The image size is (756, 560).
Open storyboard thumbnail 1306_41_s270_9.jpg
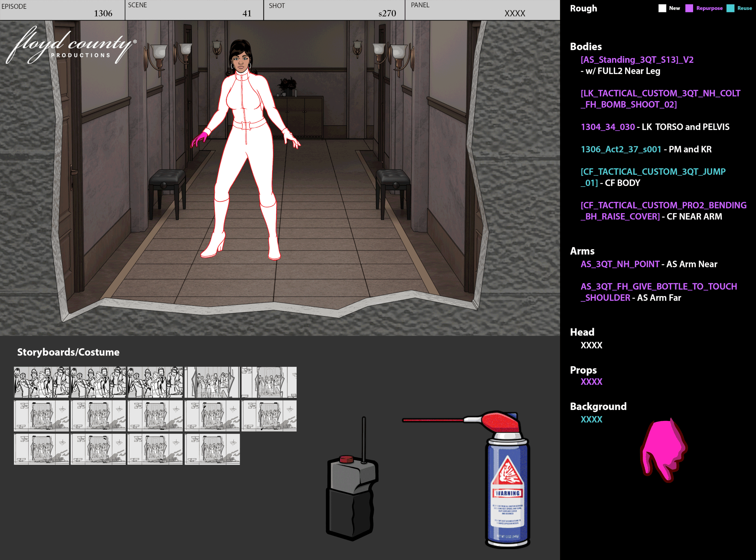click(x=212, y=415)
